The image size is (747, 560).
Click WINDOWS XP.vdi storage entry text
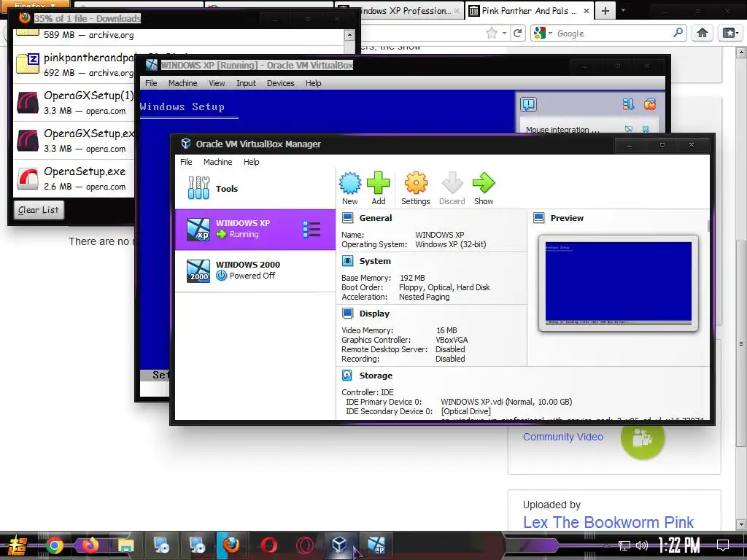506,402
